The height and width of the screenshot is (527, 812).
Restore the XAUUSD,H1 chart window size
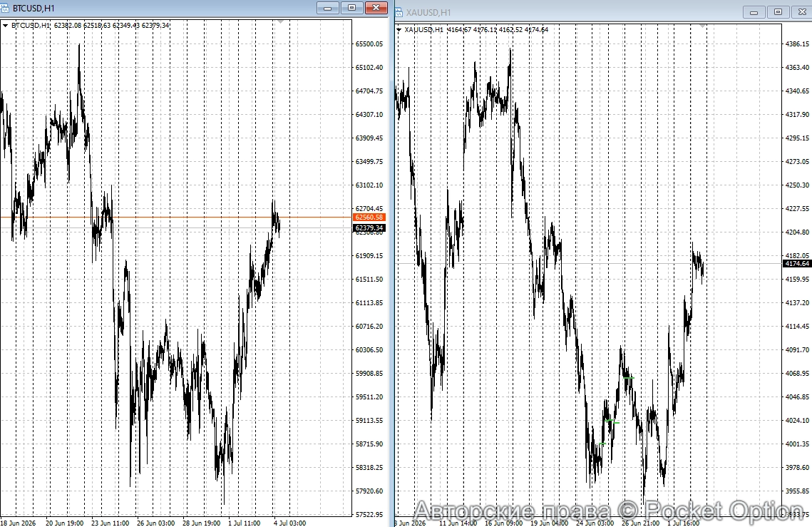pos(778,12)
